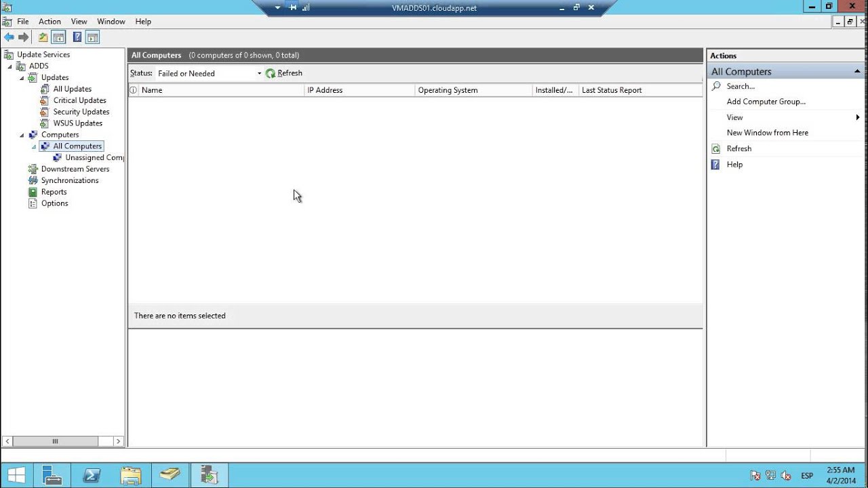Open the Help menu
868x488 pixels.
[143, 22]
